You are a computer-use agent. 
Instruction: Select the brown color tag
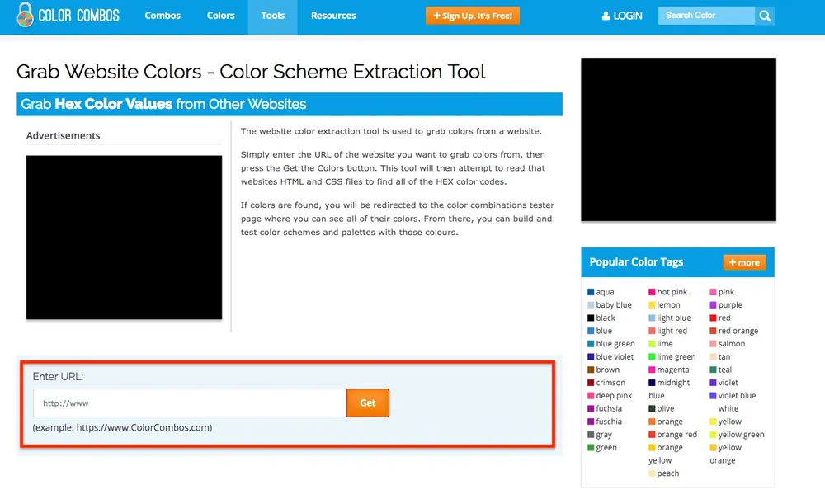(x=604, y=370)
